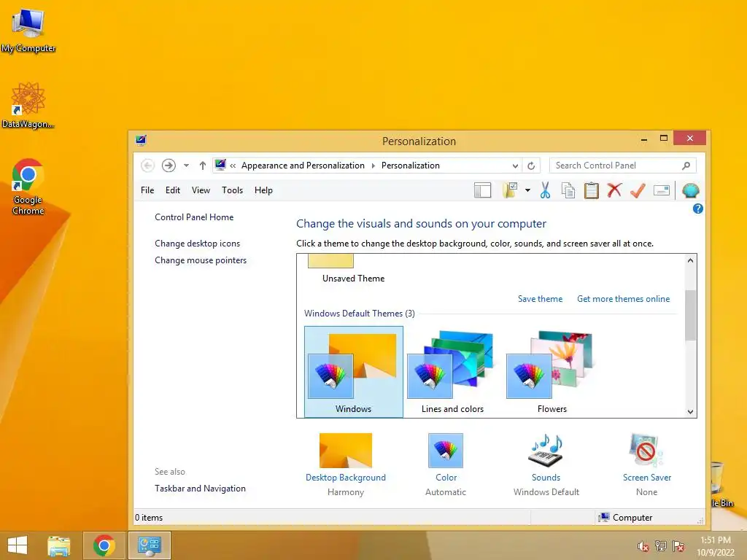The width and height of the screenshot is (747, 560).
Task: Click the Save theme link
Action: coord(540,298)
